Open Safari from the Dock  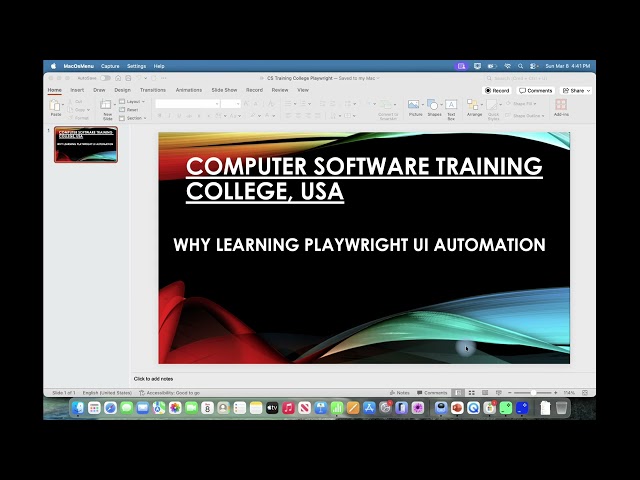110,408
